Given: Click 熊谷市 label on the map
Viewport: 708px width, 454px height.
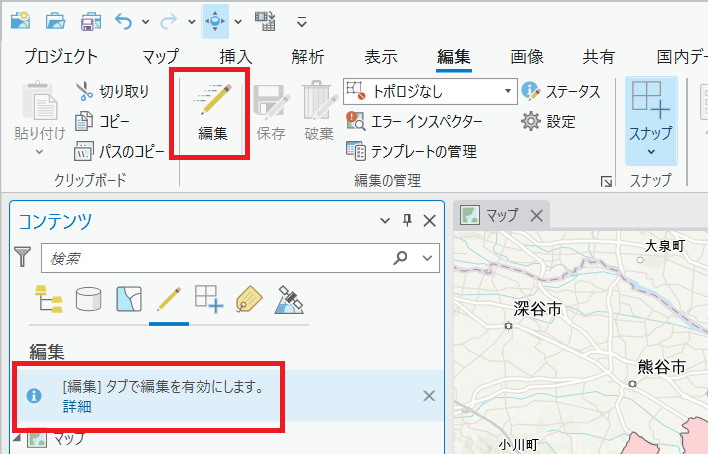Looking at the screenshot, I should click(x=661, y=367).
